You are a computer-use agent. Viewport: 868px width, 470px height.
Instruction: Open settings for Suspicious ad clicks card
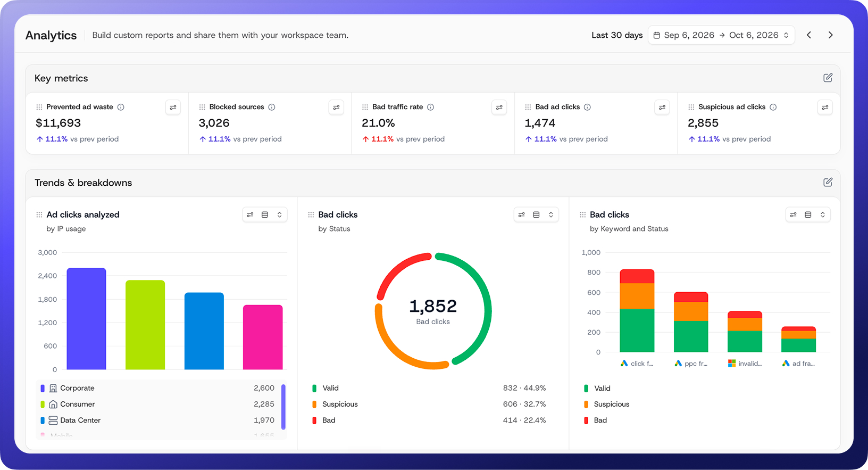tap(825, 108)
